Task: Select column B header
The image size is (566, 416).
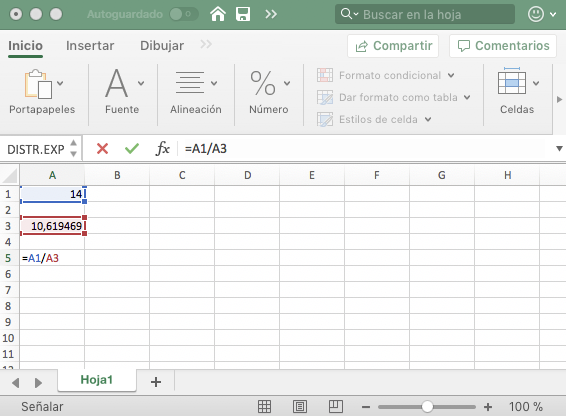Action: click(x=117, y=176)
